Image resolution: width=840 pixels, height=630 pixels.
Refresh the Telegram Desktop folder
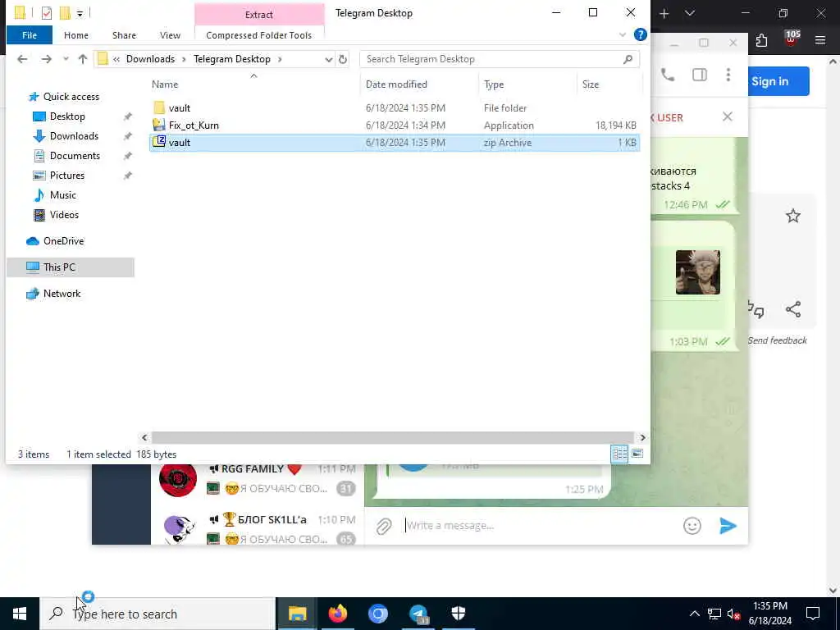point(343,59)
